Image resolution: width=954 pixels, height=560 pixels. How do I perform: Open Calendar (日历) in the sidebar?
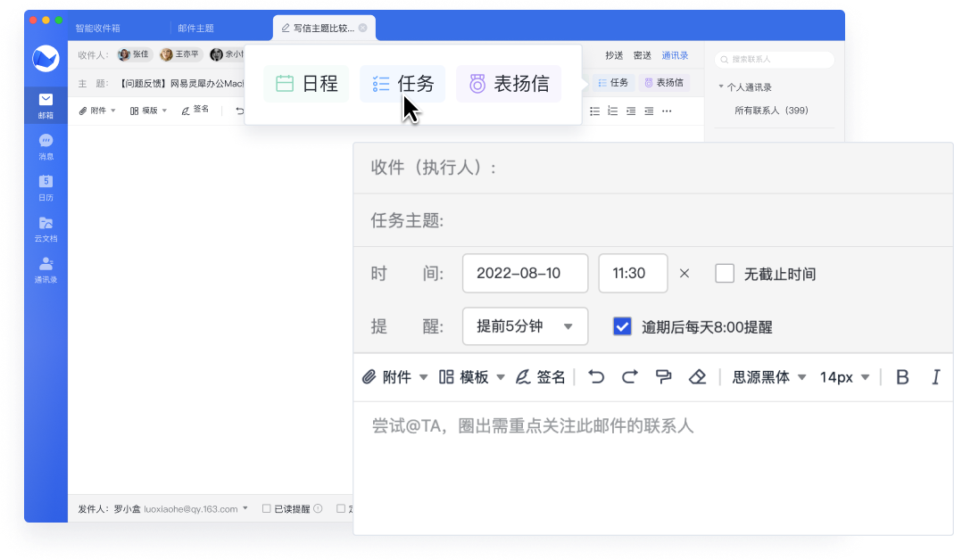click(x=46, y=187)
